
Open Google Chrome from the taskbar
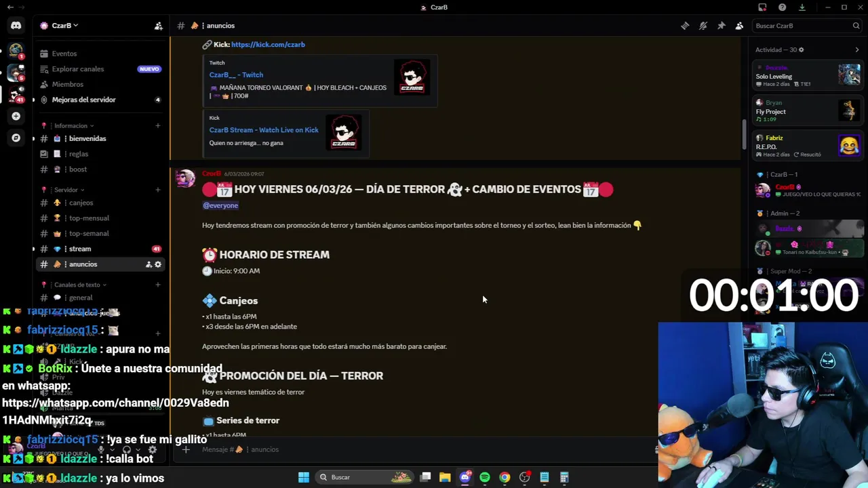pos(505,477)
